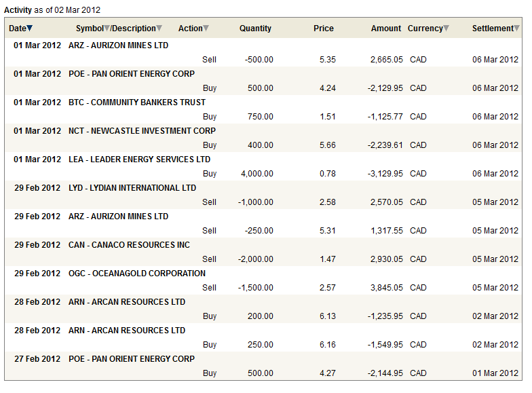Open LEA - Leader Energy Services Ltd
Image resolution: width=532 pixels, height=393 pixels.
coord(139,160)
